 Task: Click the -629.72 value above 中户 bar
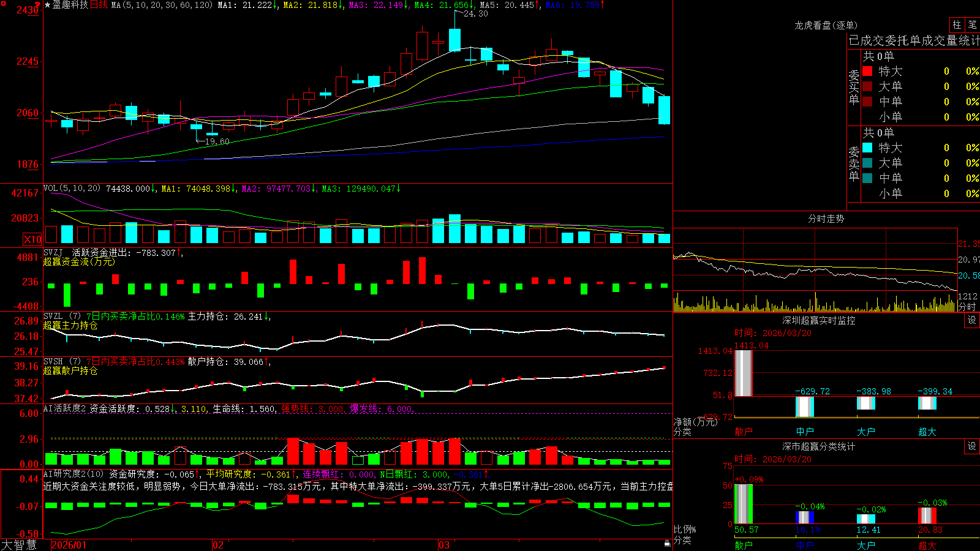tap(813, 391)
